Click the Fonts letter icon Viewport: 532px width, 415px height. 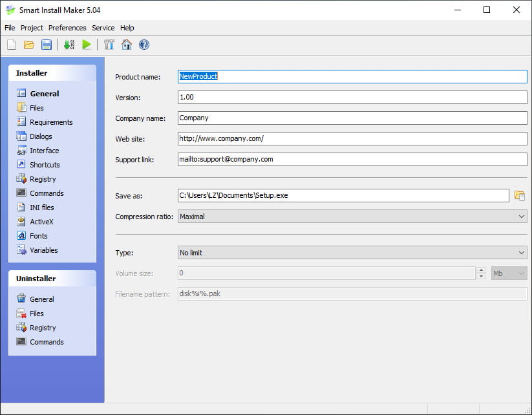tap(21, 235)
